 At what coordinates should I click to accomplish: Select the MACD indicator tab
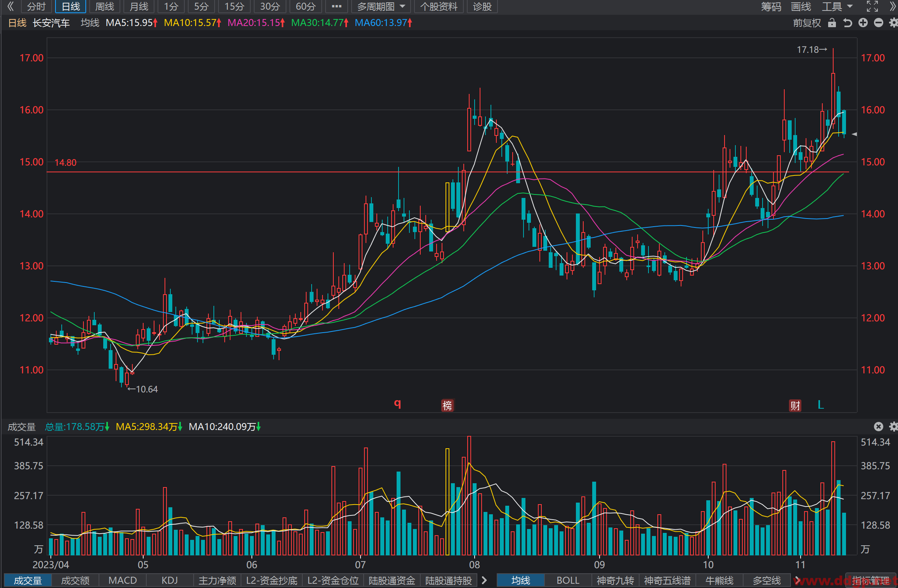coord(123,580)
